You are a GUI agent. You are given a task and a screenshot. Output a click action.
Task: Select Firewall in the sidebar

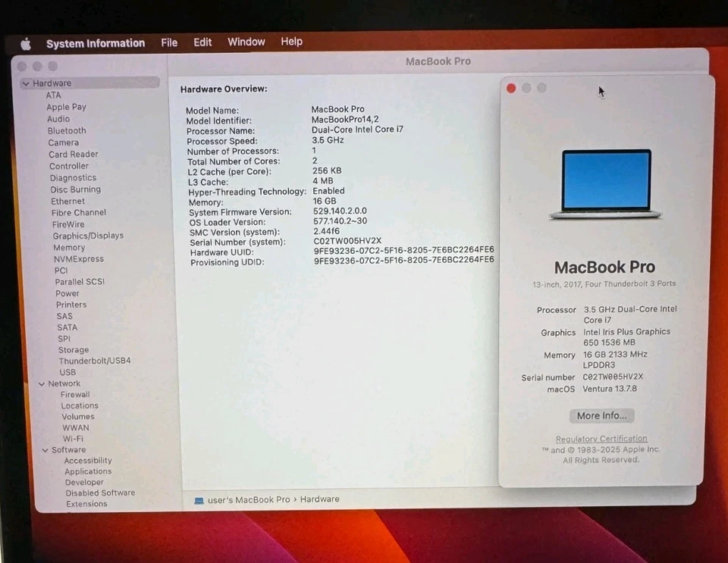coord(75,395)
